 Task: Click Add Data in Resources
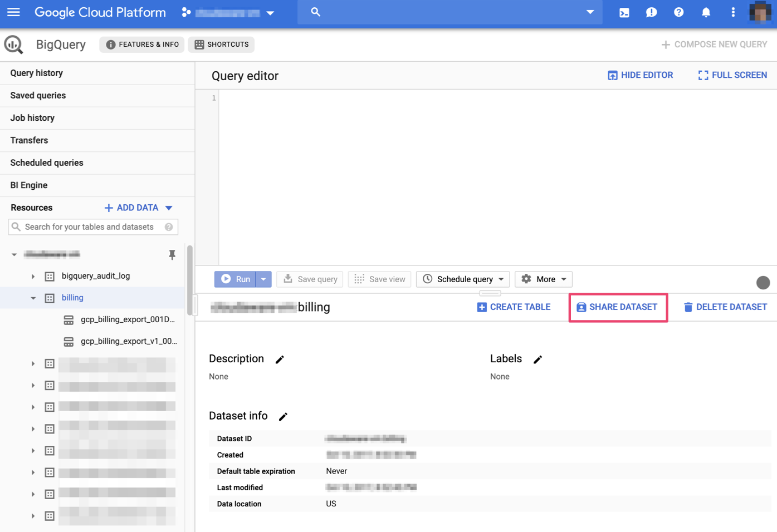(138, 208)
